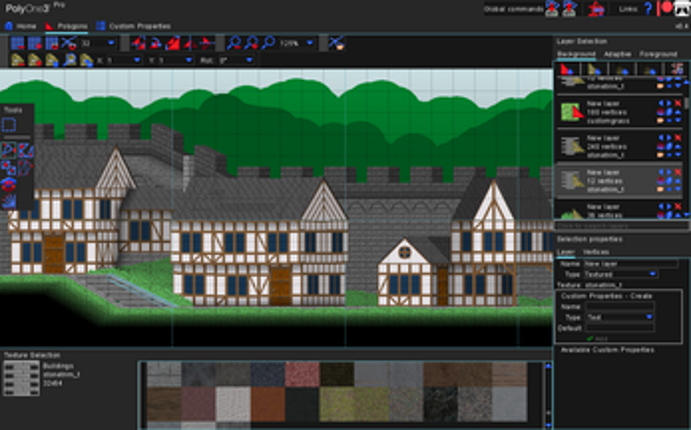Click the first grid icon in toolbar
Image resolution: width=691 pixels, height=430 pixels.
[x=16, y=43]
